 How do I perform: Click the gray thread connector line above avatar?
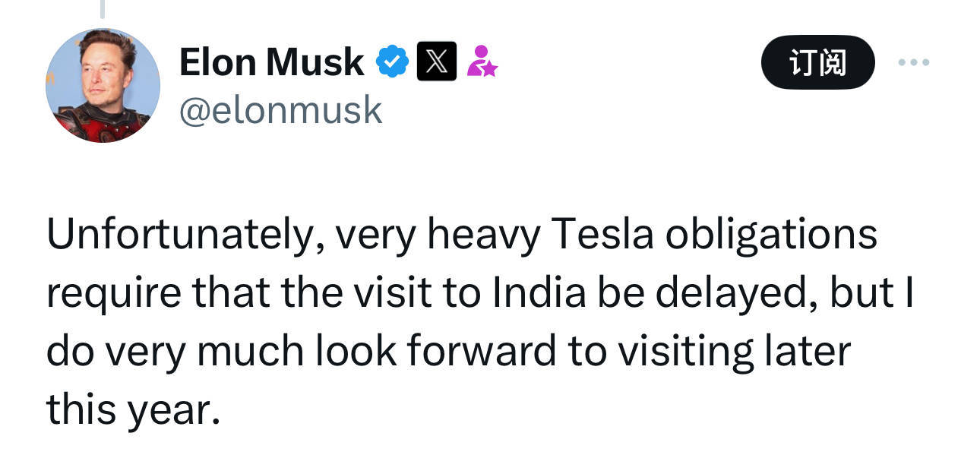(103, 9)
